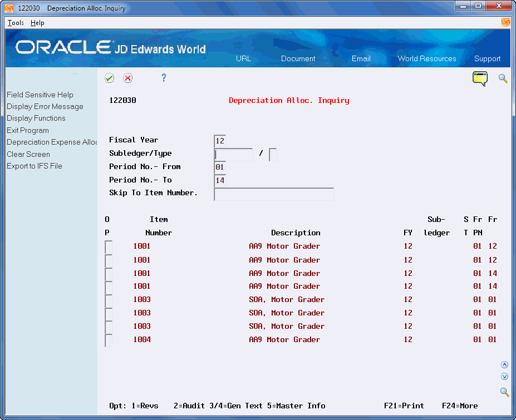Click item number 1004

pos(142,339)
